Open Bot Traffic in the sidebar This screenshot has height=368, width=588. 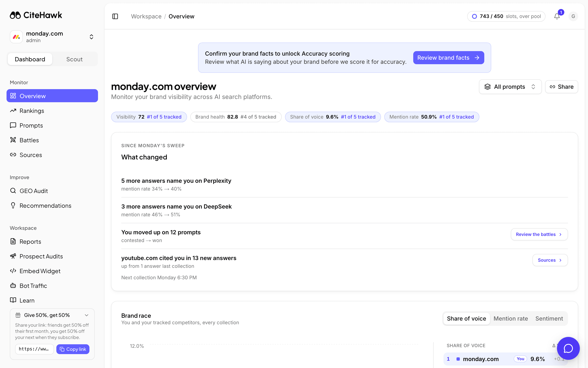point(52,286)
